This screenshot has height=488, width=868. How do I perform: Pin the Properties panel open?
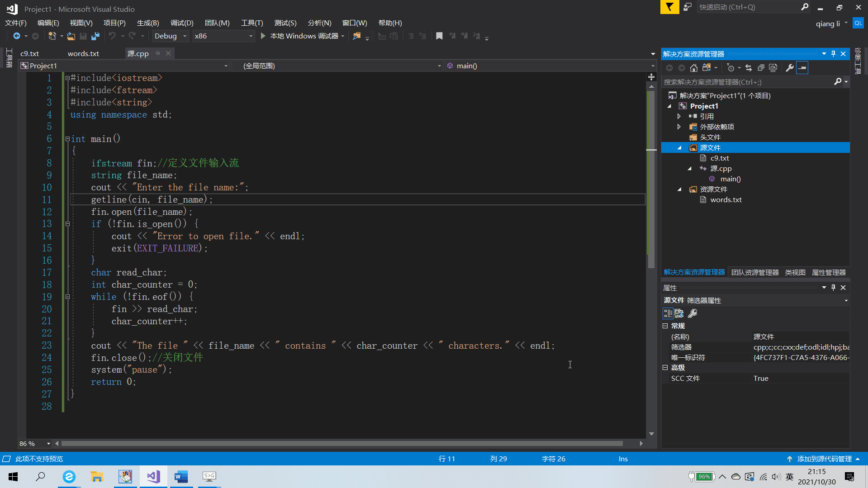pos(833,288)
